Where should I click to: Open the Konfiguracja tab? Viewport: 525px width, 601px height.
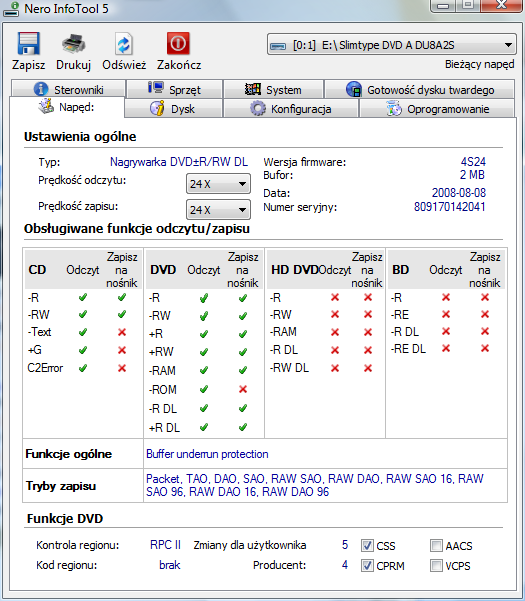click(x=291, y=109)
